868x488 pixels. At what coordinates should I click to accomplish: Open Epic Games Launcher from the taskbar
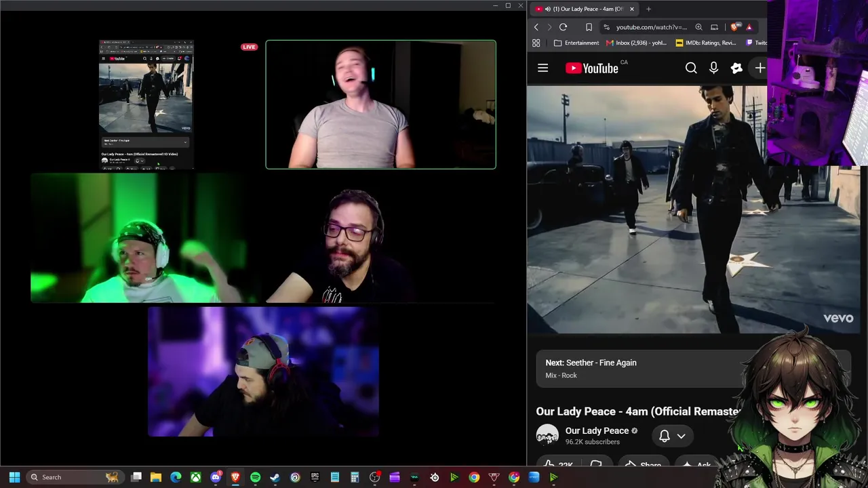(315, 477)
